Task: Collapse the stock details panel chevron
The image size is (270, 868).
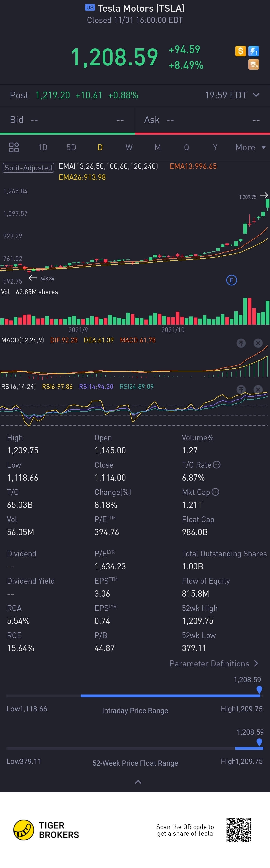Action: [x=138, y=782]
